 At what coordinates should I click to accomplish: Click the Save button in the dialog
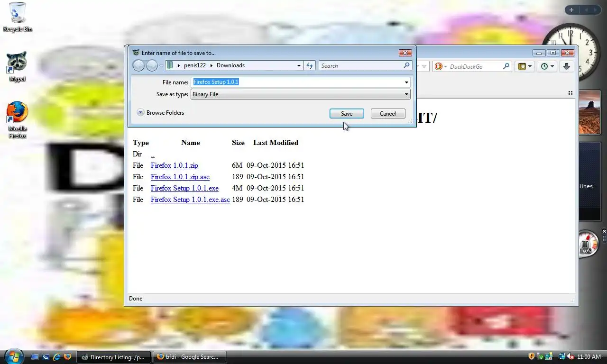pyautogui.click(x=347, y=114)
